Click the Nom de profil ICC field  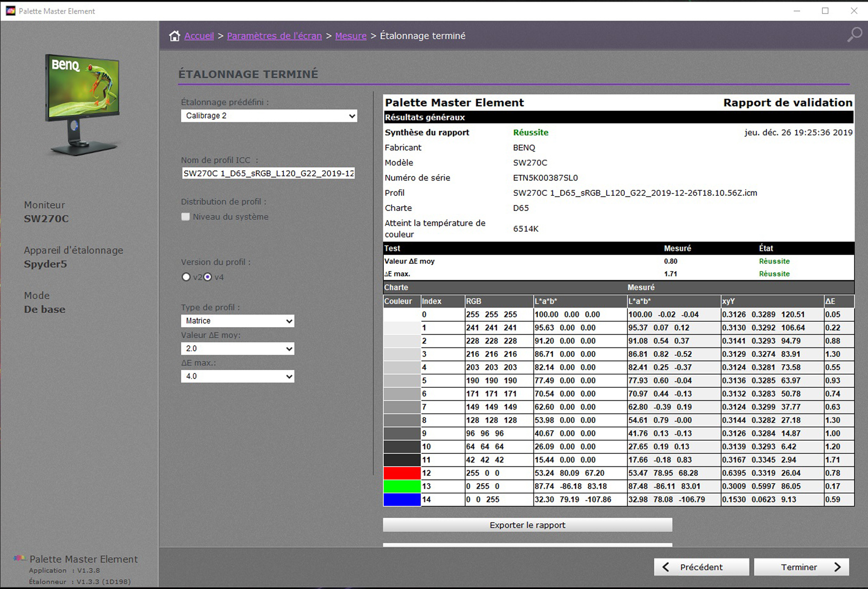268,173
